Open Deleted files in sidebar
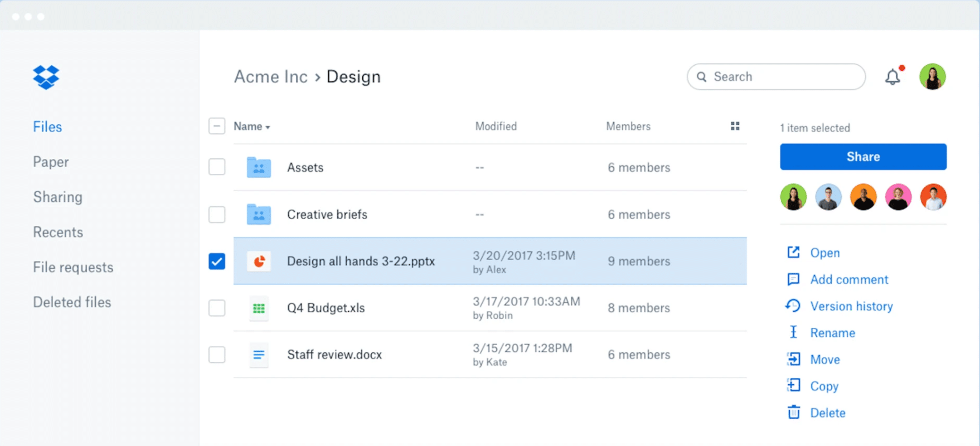 pyautogui.click(x=72, y=302)
